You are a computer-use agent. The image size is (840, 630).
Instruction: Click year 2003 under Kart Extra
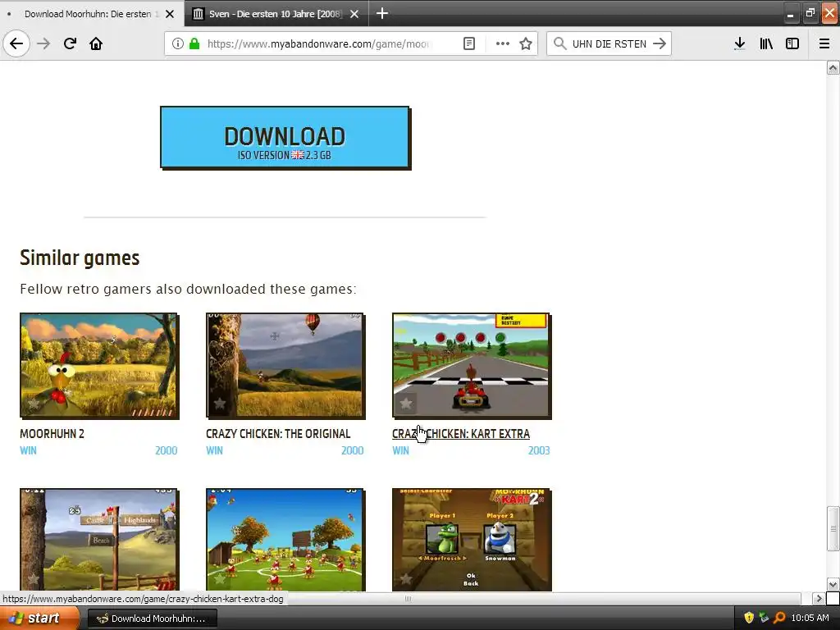click(x=539, y=450)
